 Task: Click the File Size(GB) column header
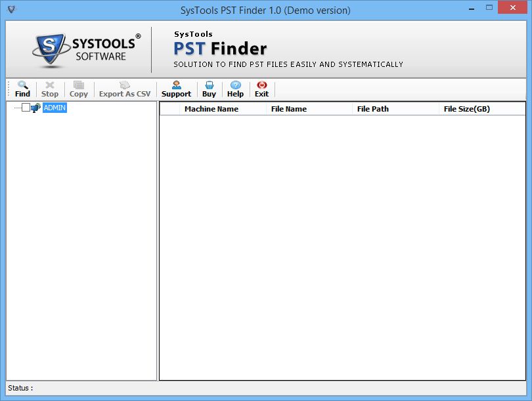point(467,109)
